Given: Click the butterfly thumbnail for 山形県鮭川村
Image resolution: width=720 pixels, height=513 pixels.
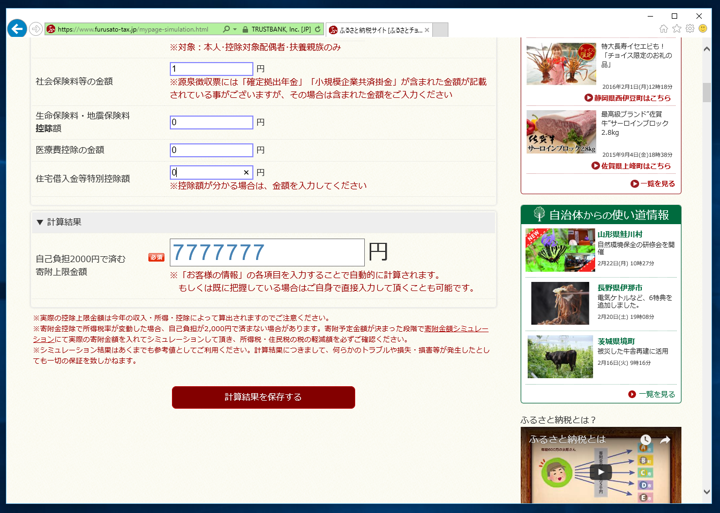Looking at the screenshot, I should coord(560,250).
